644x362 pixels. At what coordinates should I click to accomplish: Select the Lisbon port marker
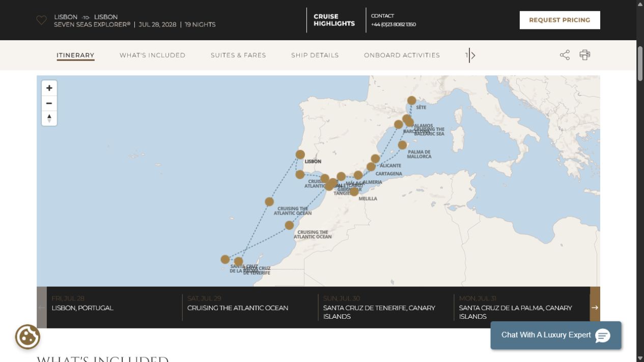300,155
